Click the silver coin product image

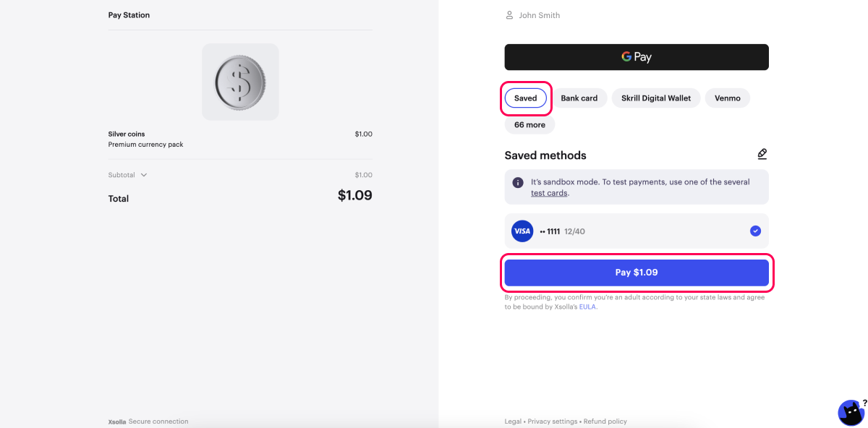[x=240, y=82]
